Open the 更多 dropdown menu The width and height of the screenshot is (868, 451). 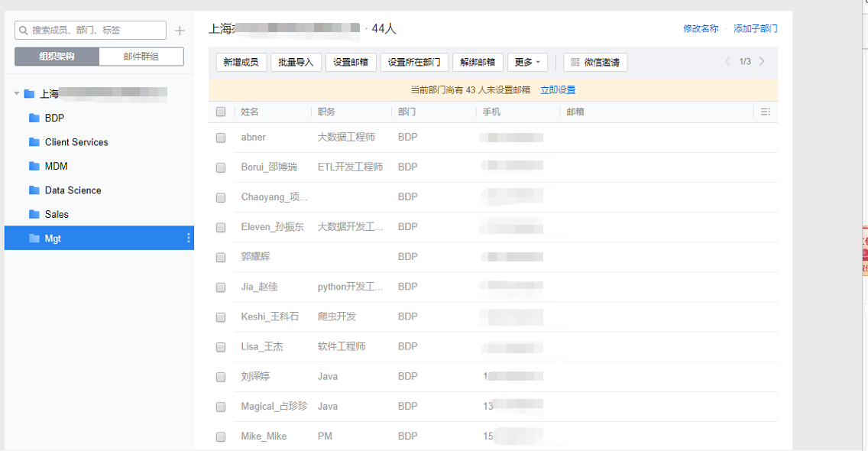click(526, 62)
